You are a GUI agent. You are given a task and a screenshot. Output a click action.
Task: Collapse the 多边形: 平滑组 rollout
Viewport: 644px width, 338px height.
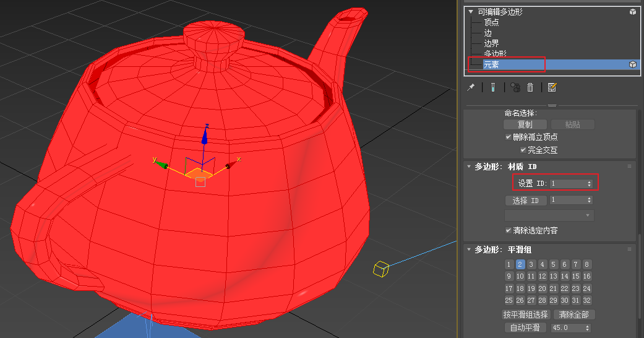pos(468,249)
